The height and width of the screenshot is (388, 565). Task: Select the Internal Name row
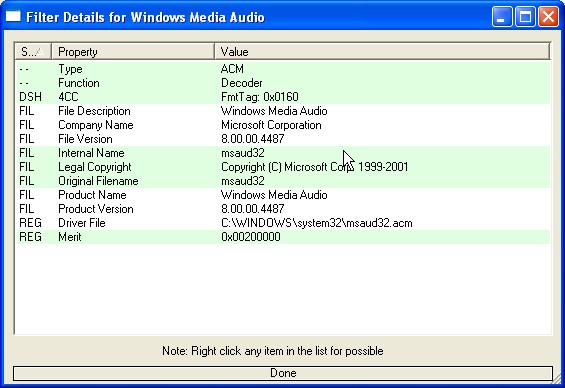283,153
